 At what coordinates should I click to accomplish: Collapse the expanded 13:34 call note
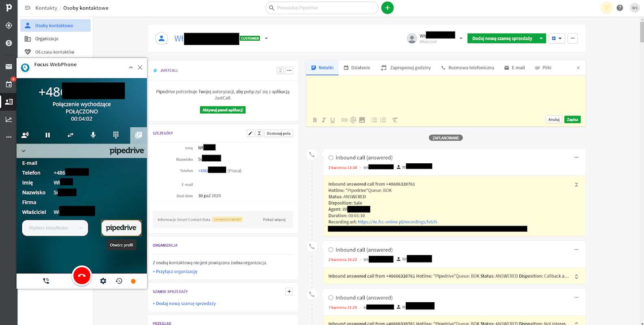[x=577, y=184]
